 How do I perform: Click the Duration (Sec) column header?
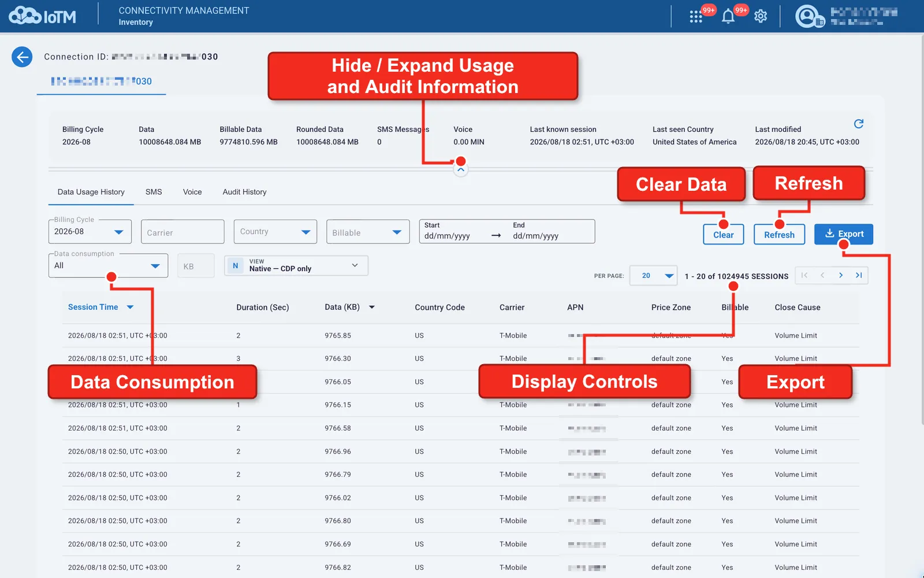tap(263, 307)
